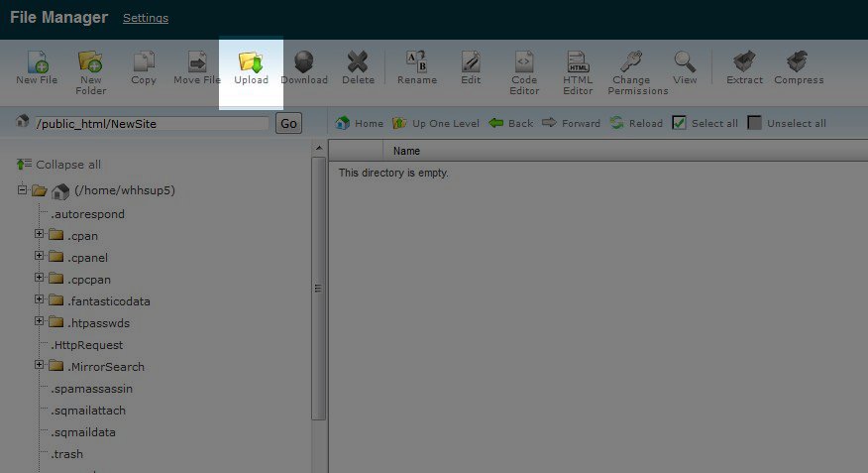
Task: Expand the .MirrorSearch folder
Action: tap(40, 366)
